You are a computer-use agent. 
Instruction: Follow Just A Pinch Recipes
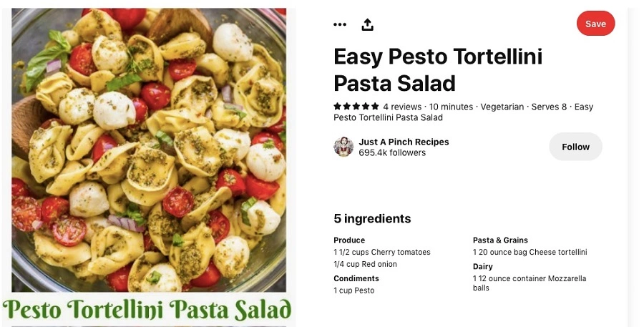pos(575,147)
